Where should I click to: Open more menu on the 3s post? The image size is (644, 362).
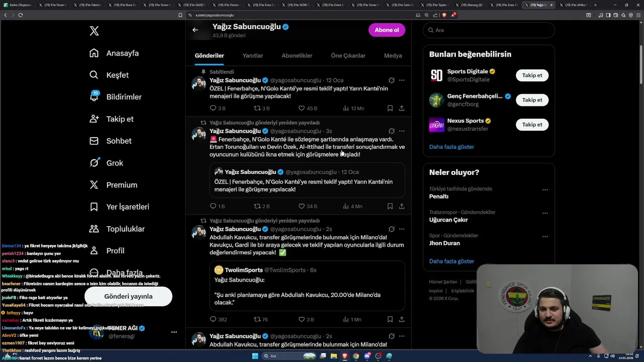click(x=401, y=131)
